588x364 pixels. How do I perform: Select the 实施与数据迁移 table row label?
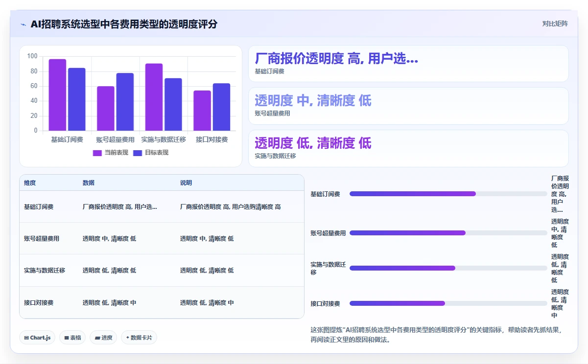coord(45,271)
